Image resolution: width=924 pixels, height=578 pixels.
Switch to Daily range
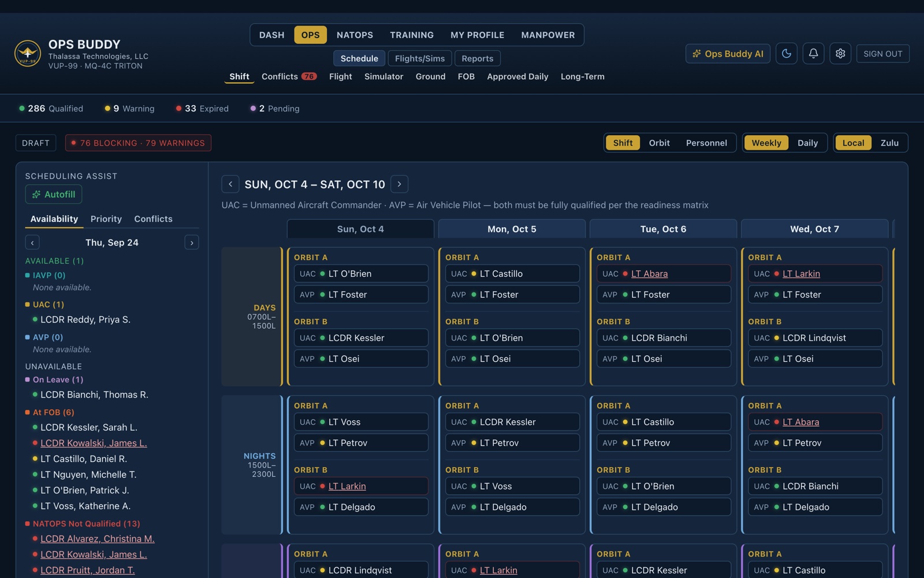[x=807, y=143]
